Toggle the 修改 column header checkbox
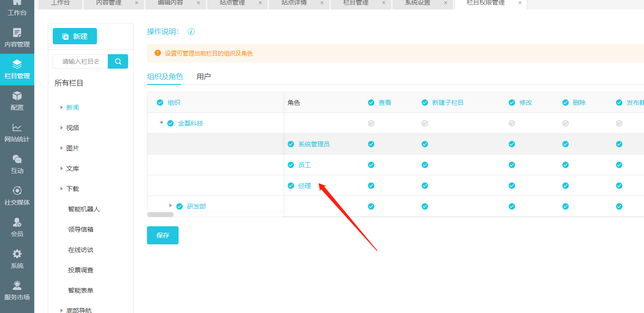The image size is (644, 313). coord(512,103)
